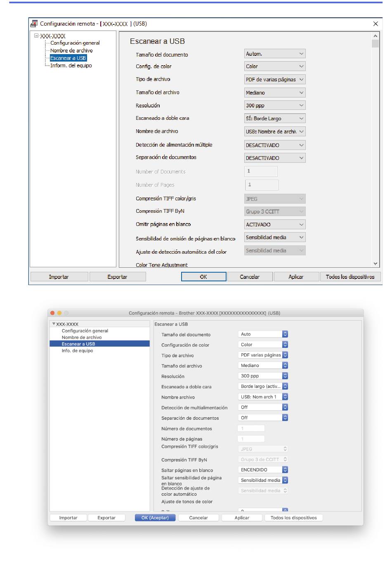Screen dimensions: 392x573
Task: Close the Windows Configuración remota dialog with X
Action: pos(375,24)
